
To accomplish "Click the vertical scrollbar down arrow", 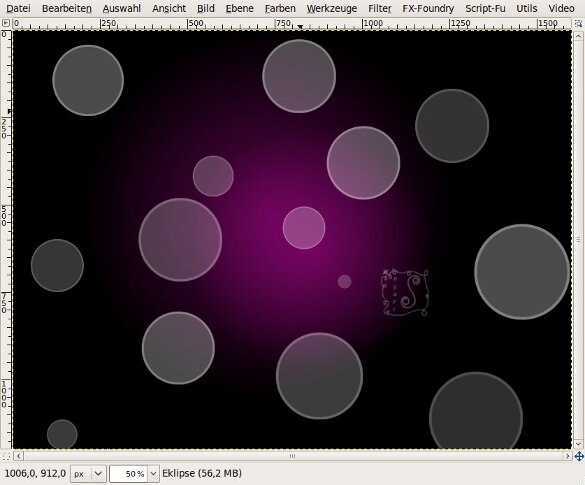I will pyautogui.click(x=578, y=444).
